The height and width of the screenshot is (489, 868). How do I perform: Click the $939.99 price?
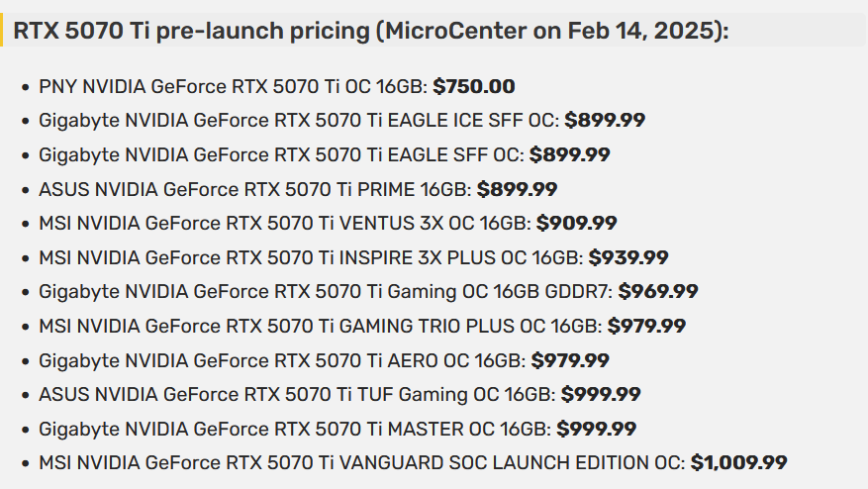[x=628, y=258]
